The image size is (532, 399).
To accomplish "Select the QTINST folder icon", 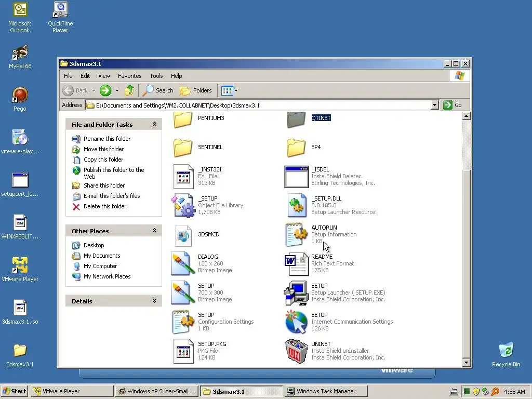I will coord(296,120).
